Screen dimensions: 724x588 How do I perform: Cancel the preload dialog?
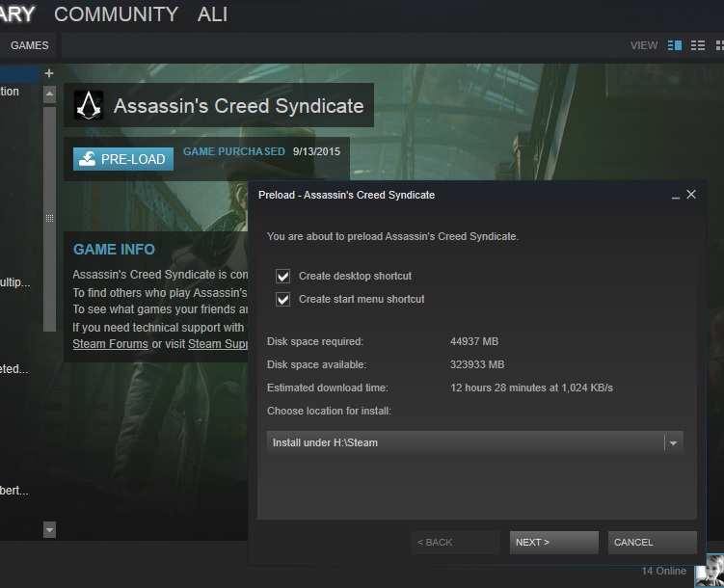652,543
